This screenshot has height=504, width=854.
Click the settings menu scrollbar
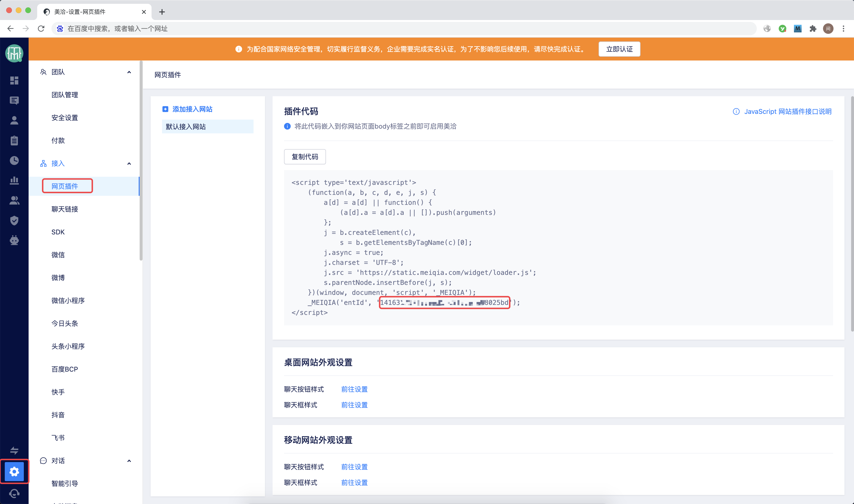pos(141,161)
